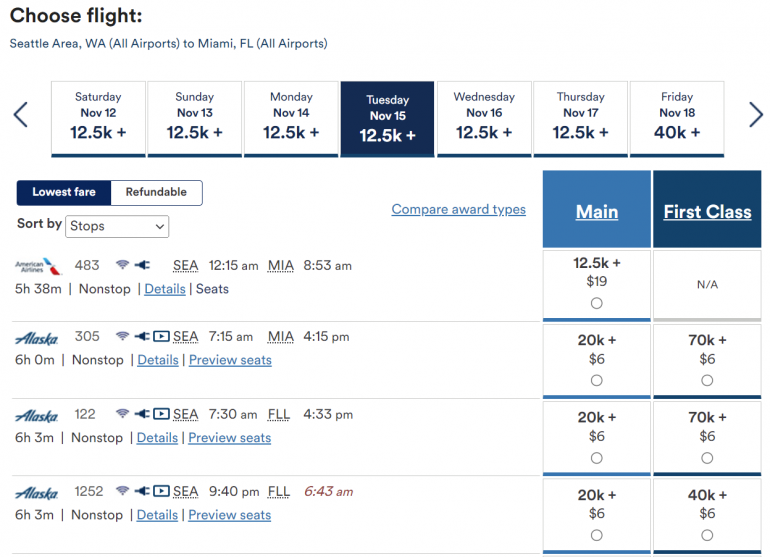The width and height of the screenshot is (770, 557).
Task: Open Preview seats for flight 122
Action: coord(230,438)
